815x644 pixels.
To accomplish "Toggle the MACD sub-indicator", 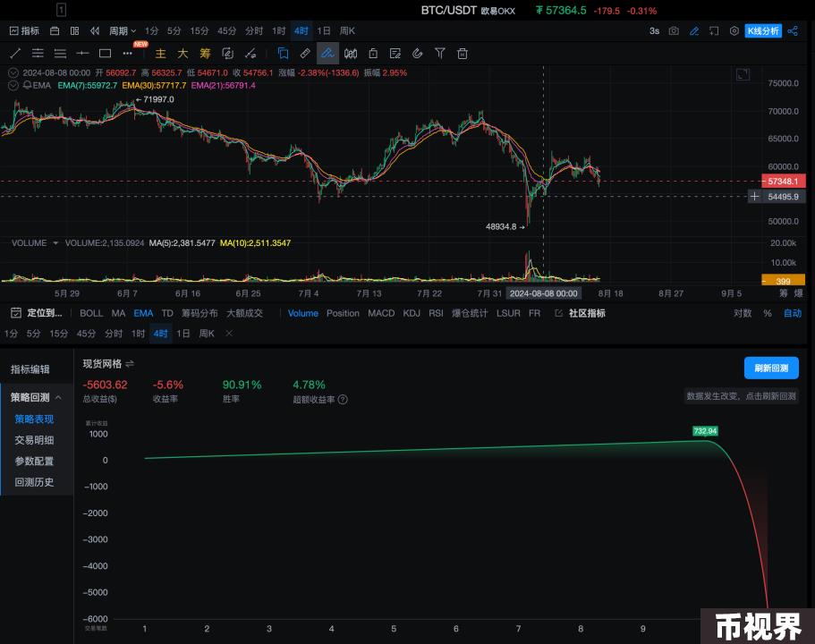I will pos(381,313).
